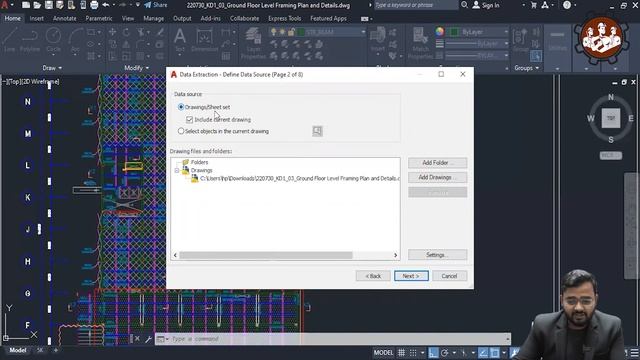
Task: Toggle 2D object snap in the status bar
Action: pos(494,353)
